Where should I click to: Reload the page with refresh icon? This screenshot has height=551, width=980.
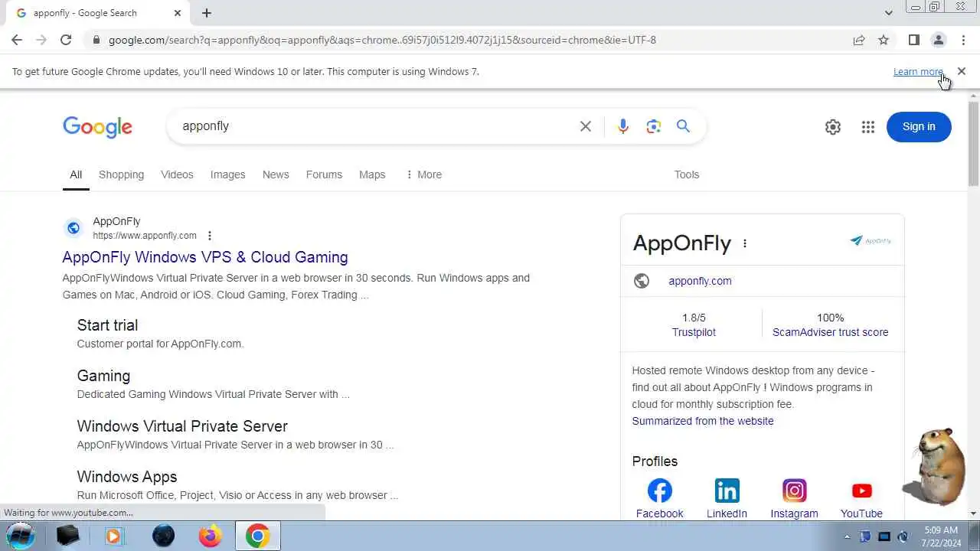(66, 40)
